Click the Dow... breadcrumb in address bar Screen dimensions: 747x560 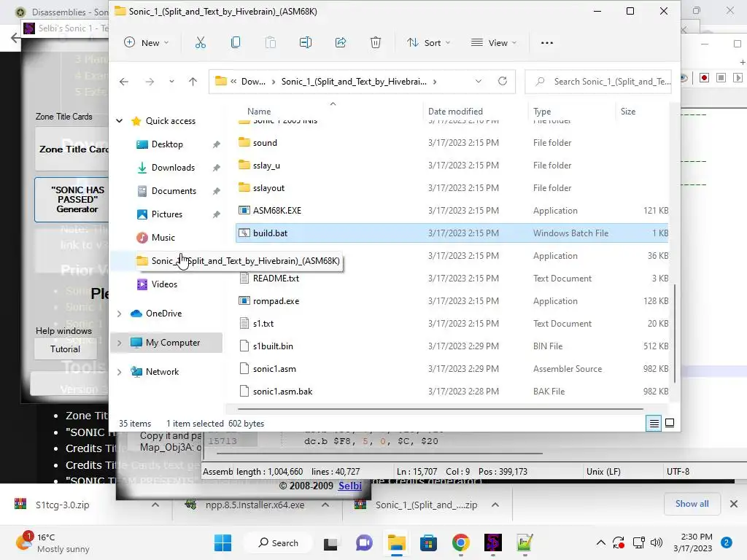(x=253, y=82)
